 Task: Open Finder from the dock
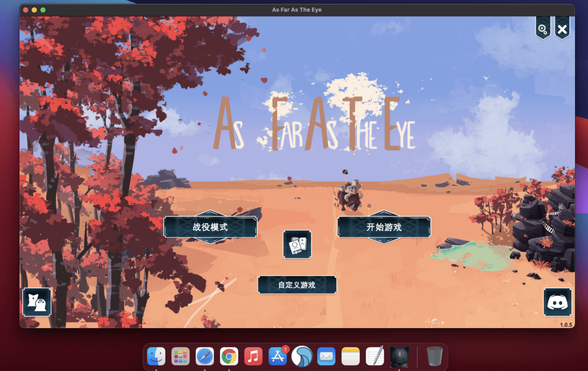tap(156, 356)
